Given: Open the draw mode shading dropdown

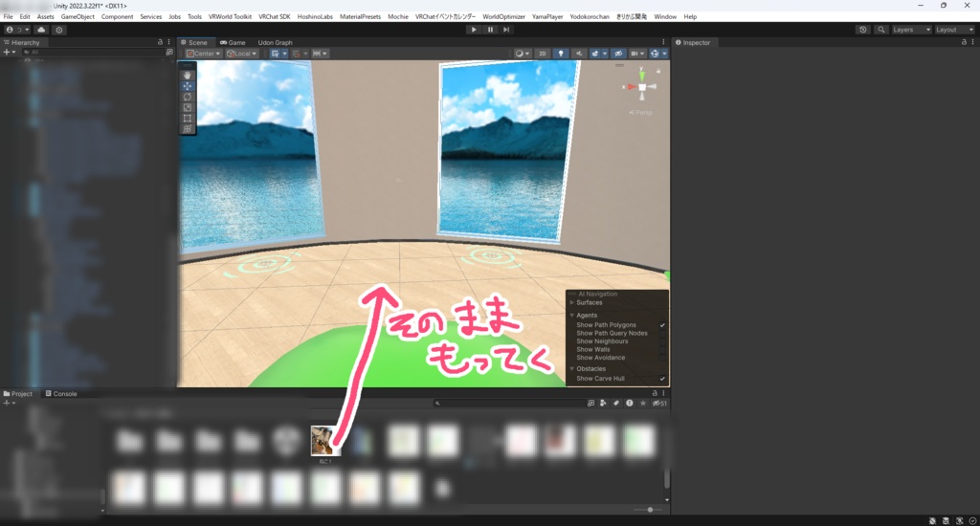Looking at the screenshot, I should pos(522,54).
